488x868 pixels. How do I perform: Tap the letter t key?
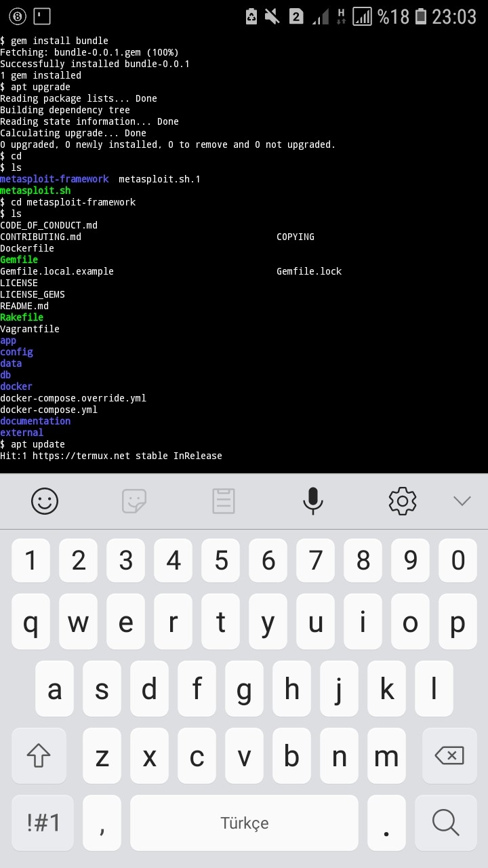point(221,622)
